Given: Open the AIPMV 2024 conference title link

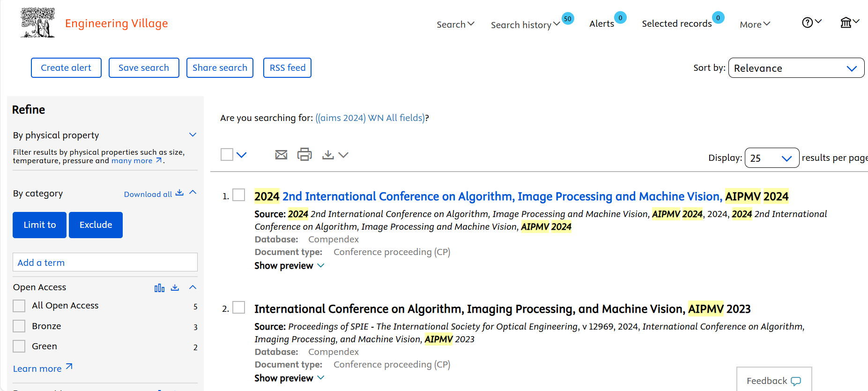Looking at the screenshot, I should (x=521, y=196).
